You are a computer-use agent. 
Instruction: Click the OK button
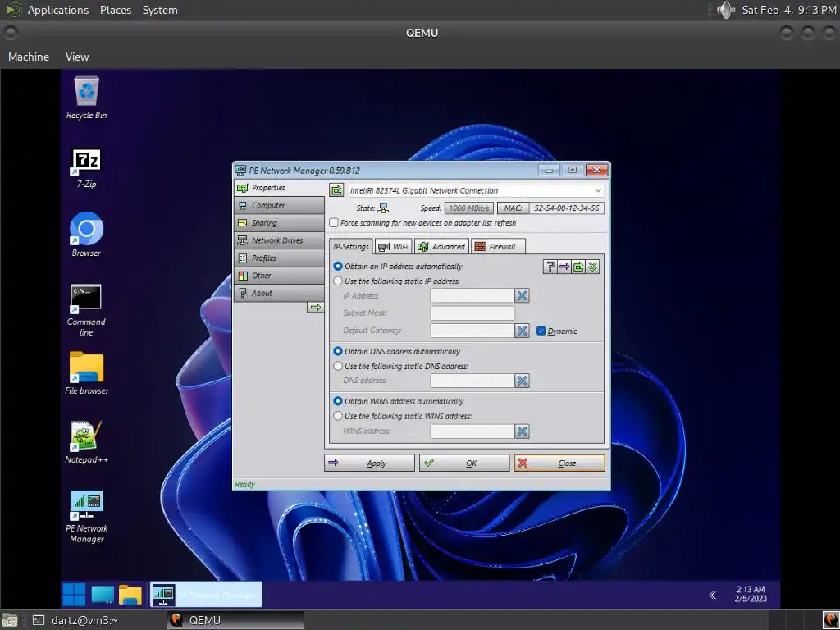[464, 463]
